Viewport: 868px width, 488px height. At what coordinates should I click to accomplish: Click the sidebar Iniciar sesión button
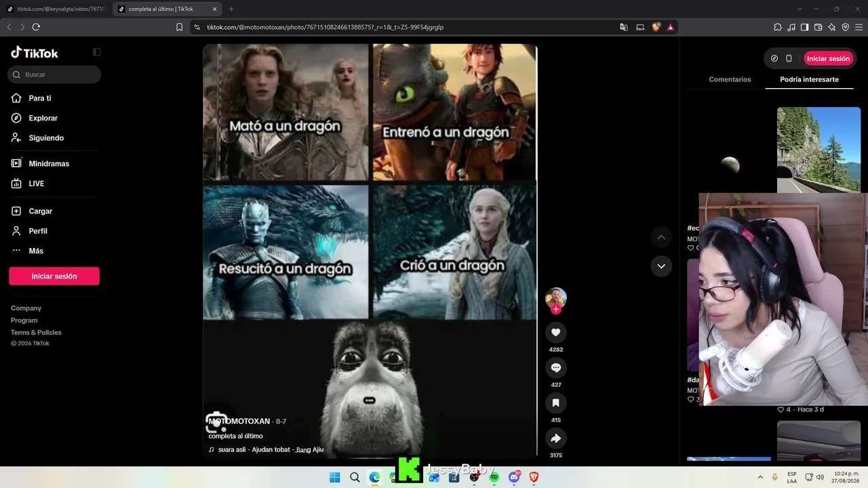(54, 276)
